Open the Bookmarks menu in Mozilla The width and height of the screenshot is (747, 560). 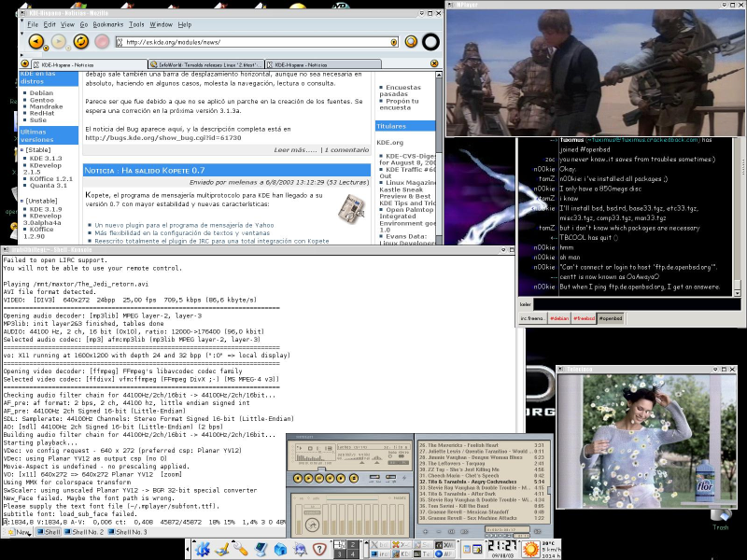point(108,24)
